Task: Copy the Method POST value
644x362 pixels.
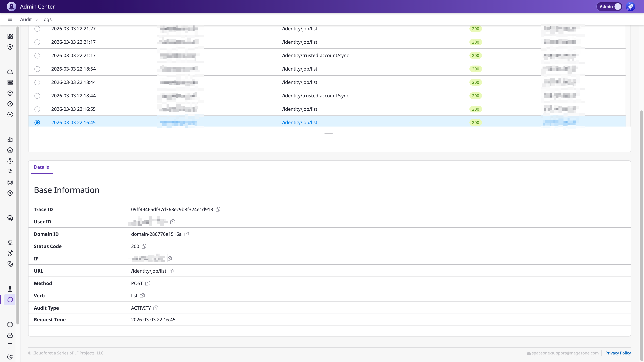Action: point(148,283)
